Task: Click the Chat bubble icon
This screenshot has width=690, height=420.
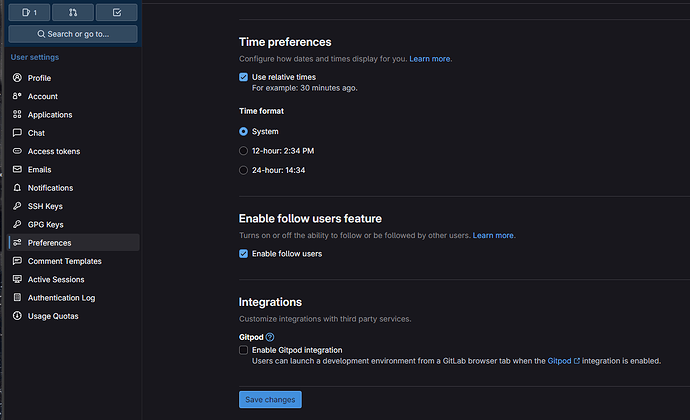Action: 17,133
